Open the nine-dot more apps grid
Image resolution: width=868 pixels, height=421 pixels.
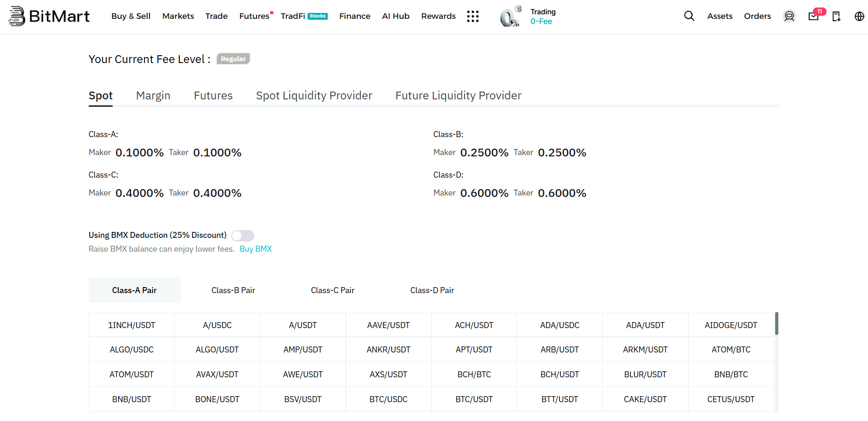[473, 16]
